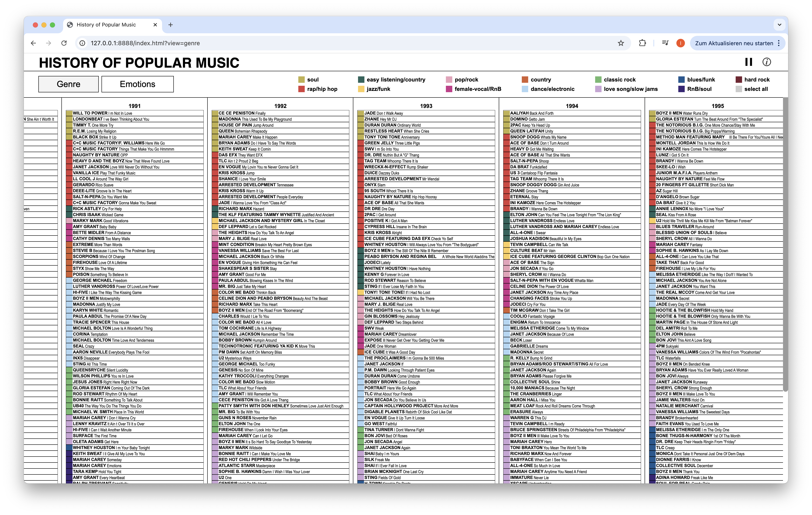The width and height of the screenshot is (812, 515).
Task: Open the browser extensions puzzle icon
Action: tap(642, 43)
